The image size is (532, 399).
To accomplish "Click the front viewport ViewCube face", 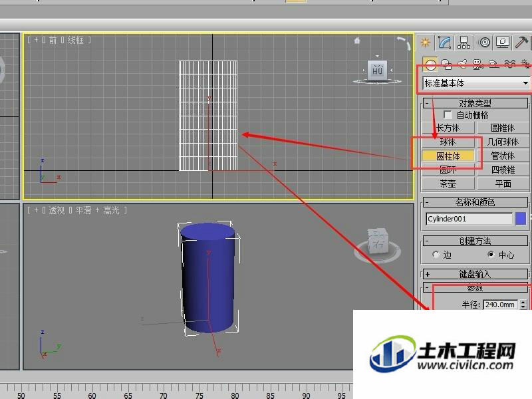I will 377,70.
